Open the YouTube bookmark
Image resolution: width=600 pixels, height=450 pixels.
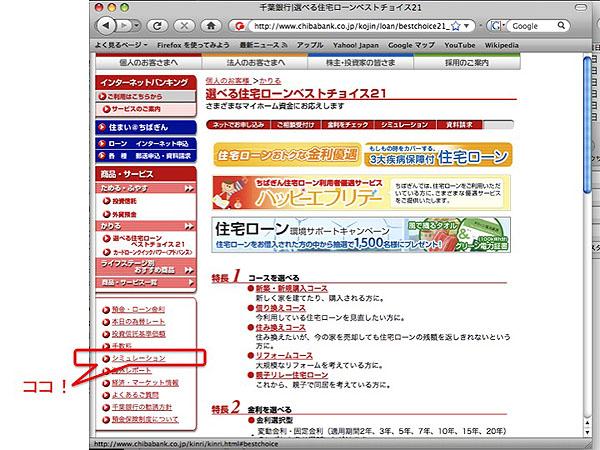460,45
